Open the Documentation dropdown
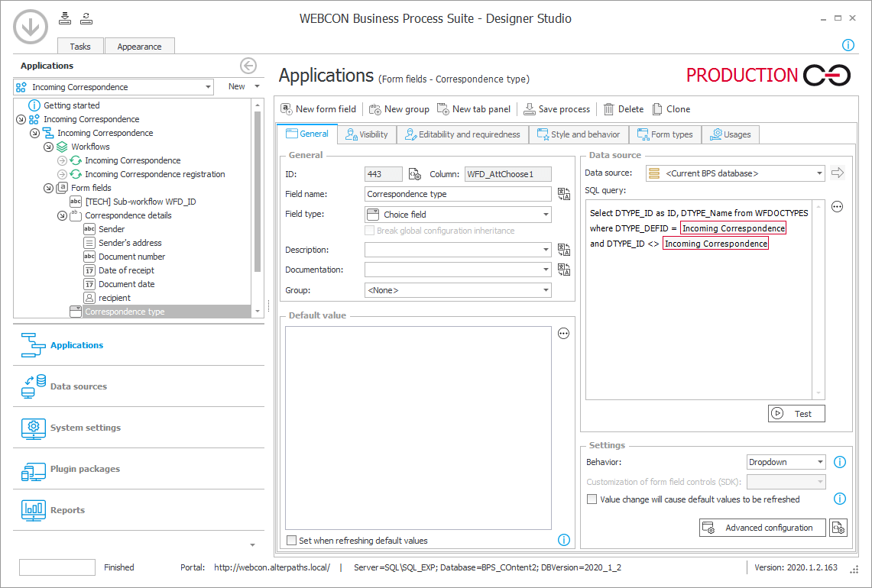Image resolution: width=872 pixels, height=588 pixels. point(458,270)
